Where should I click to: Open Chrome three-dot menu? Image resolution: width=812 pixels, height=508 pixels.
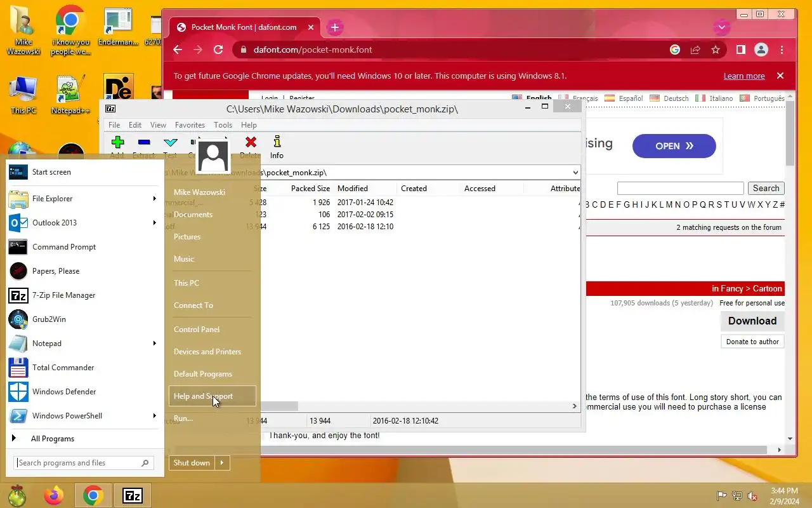[782, 50]
